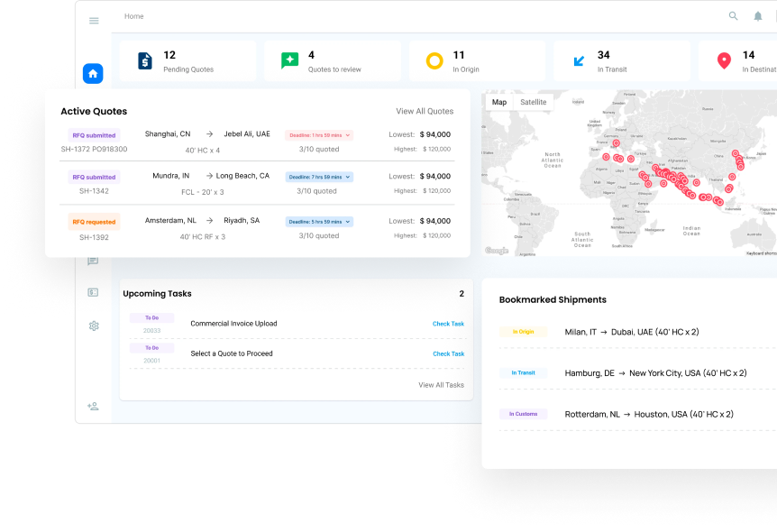
Task: Open the settings gear sidebar icon
Action: (93, 326)
